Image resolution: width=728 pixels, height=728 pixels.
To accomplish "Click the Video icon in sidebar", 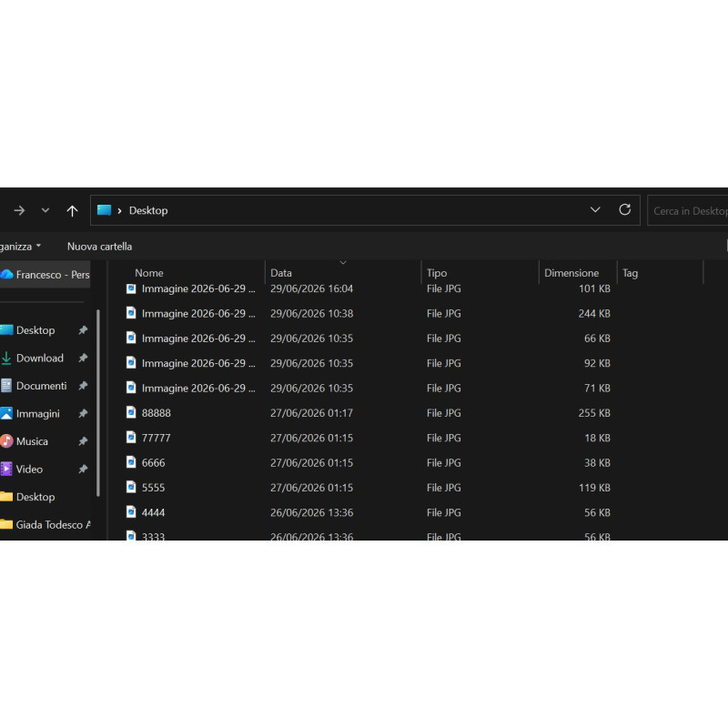I will click(6, 469).
